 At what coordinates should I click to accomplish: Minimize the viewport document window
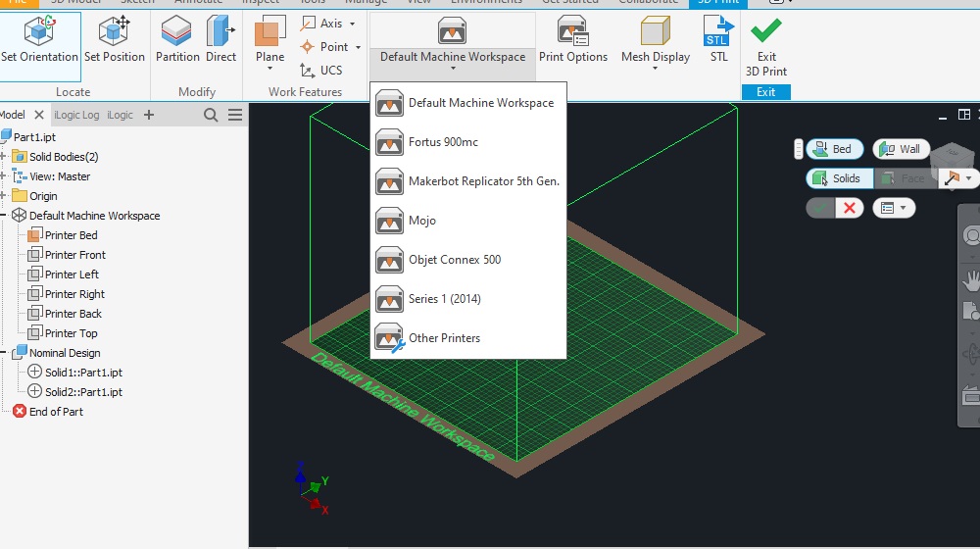click(943, 117)
